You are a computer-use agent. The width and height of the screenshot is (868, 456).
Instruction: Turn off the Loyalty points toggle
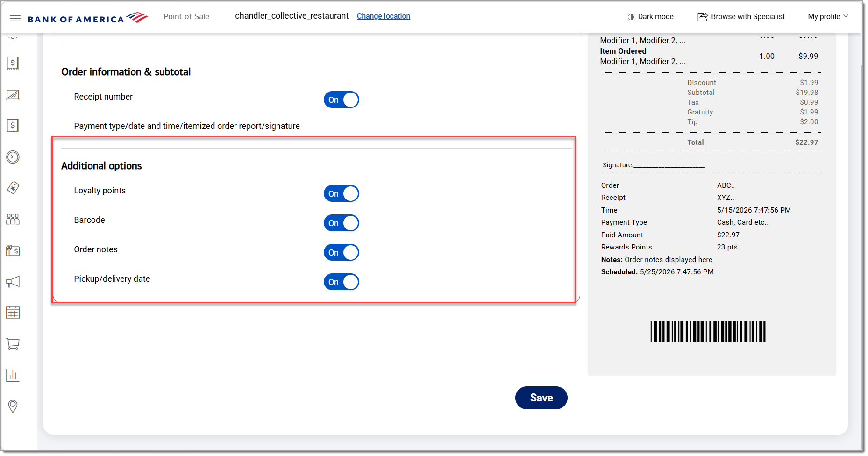point(342,193)
